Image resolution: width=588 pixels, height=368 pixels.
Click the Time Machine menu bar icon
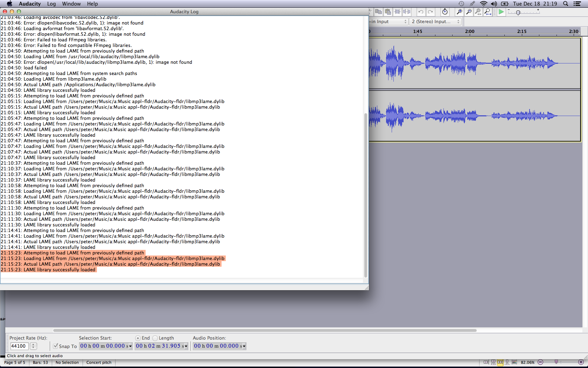coord(461,4)
